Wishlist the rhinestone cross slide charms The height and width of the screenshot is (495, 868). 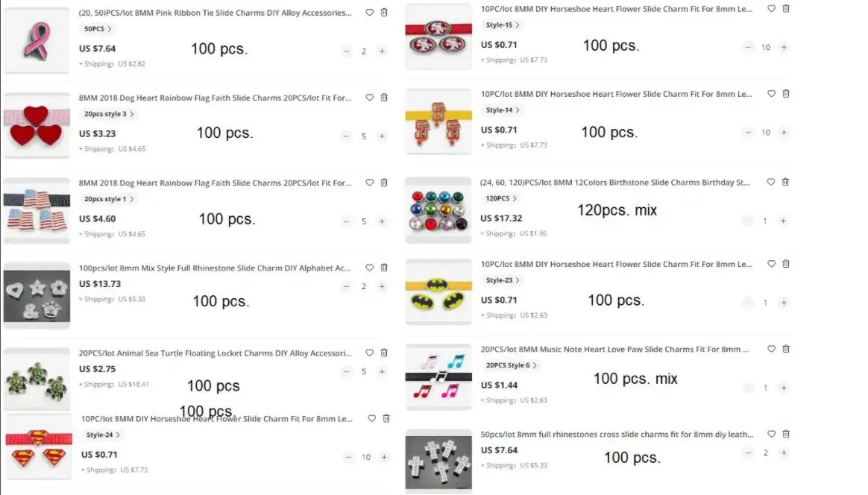coord(771,434)
